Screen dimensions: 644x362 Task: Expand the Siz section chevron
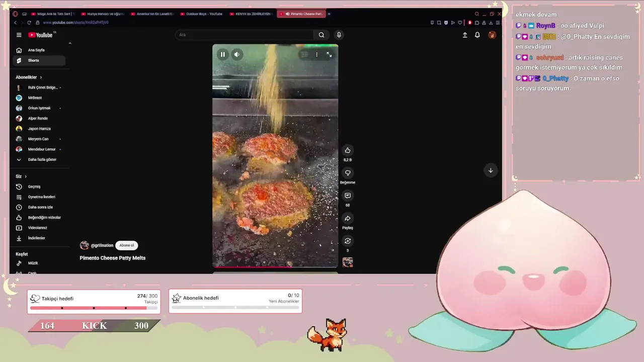pyautogui.click(x=26, y=176)
